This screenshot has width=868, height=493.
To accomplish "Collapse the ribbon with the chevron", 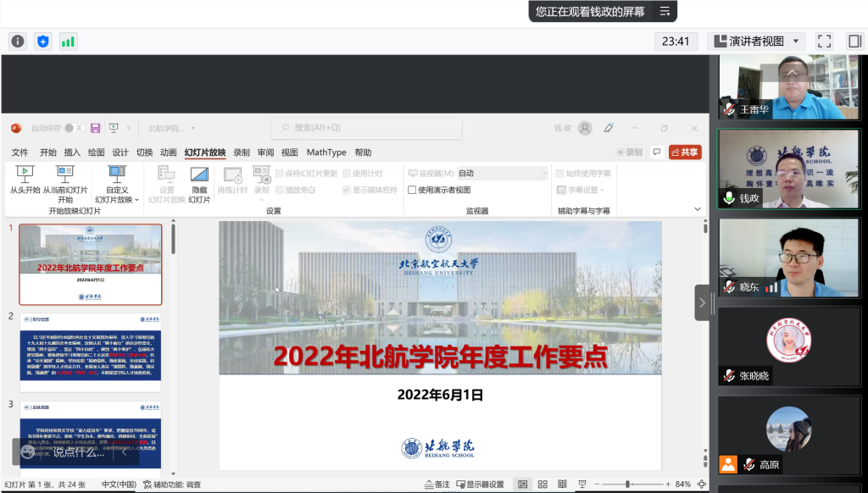I will pyautogui.click(x=698, y=209).
